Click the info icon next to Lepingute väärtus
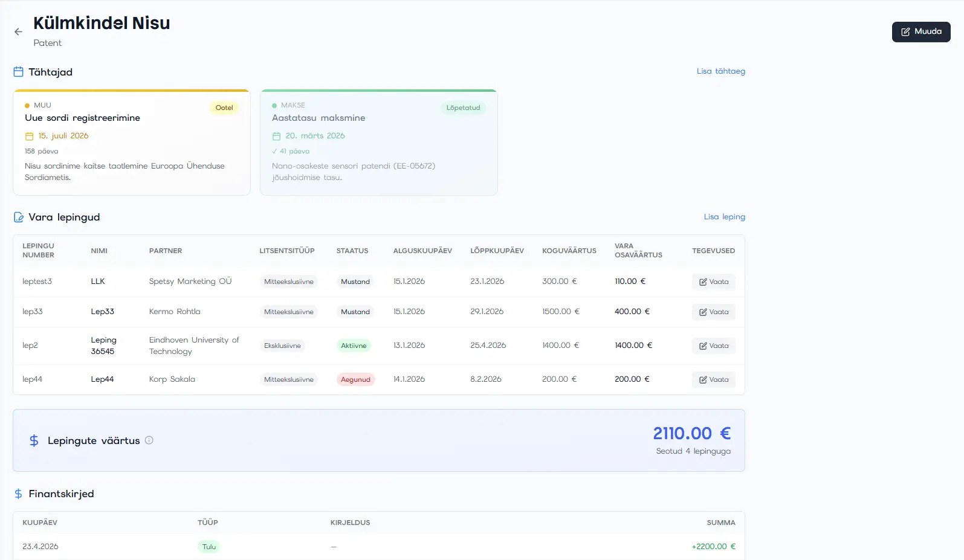 149,440
